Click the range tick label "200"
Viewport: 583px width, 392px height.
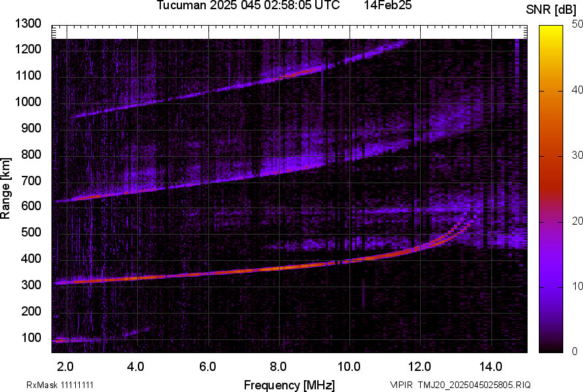click(x=31, y=312)
